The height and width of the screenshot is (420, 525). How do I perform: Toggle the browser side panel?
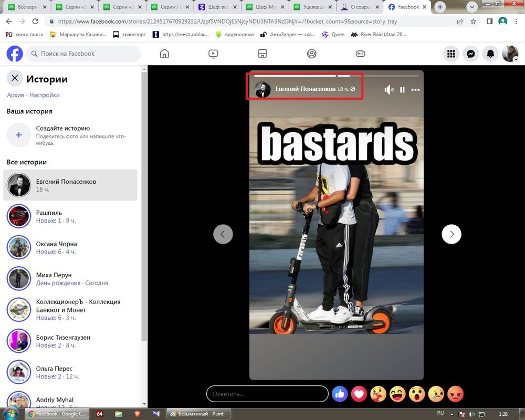click(489, 22)
